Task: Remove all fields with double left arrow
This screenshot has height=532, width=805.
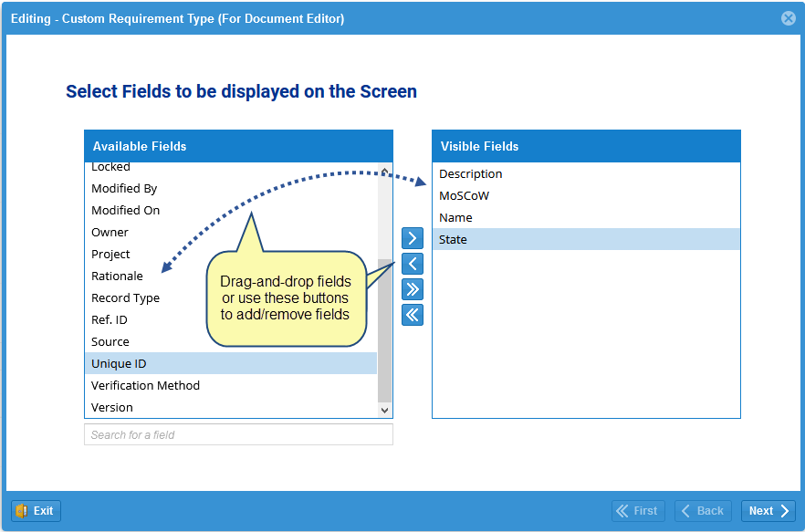Action: (413, 315)
